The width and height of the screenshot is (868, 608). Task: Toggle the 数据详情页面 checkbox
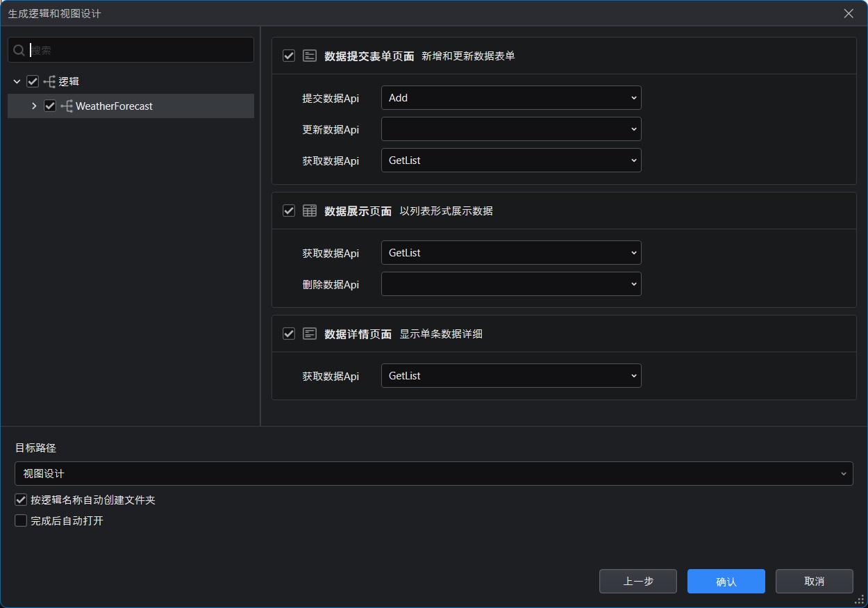pos(290,334)
